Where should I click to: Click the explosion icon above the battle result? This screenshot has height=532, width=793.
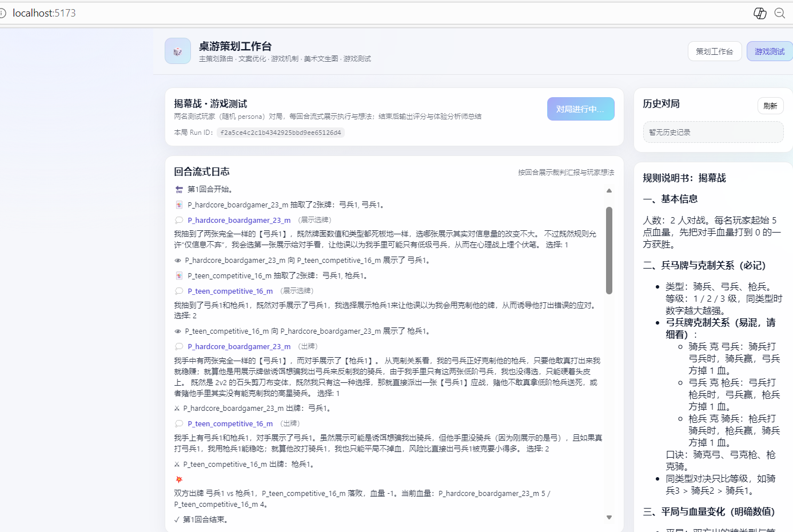click(179, 479)
